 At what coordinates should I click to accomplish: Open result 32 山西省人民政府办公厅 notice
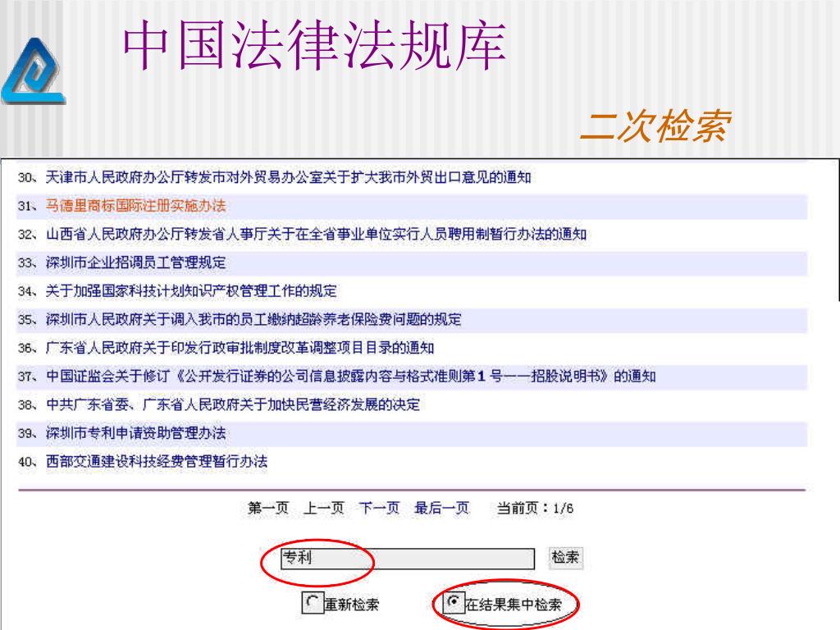click(x=316, y=234)
